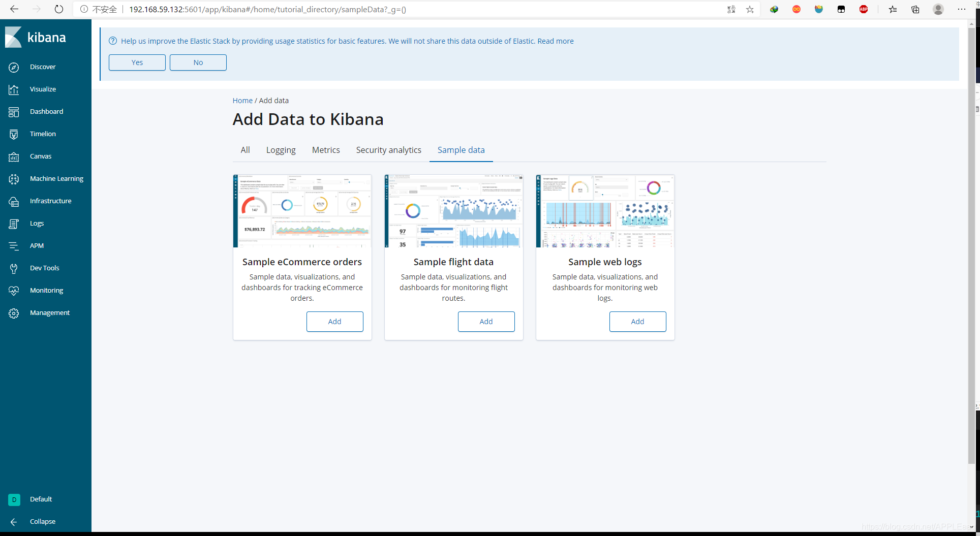
Task: Click the Kibana logo
Action: click(36, 37)
